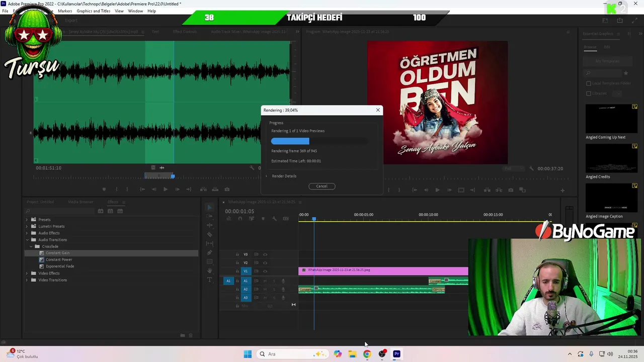Cancel the rendering dialog

click(x=321, y=186)
